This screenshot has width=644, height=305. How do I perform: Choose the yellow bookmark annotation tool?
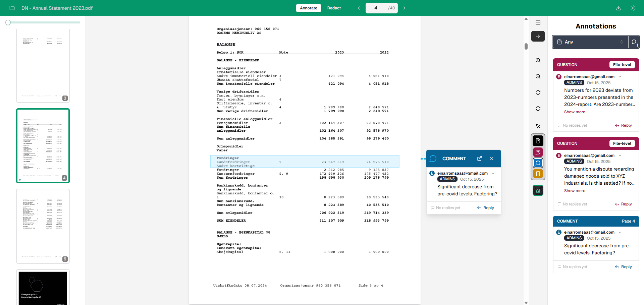click(538, 174)
